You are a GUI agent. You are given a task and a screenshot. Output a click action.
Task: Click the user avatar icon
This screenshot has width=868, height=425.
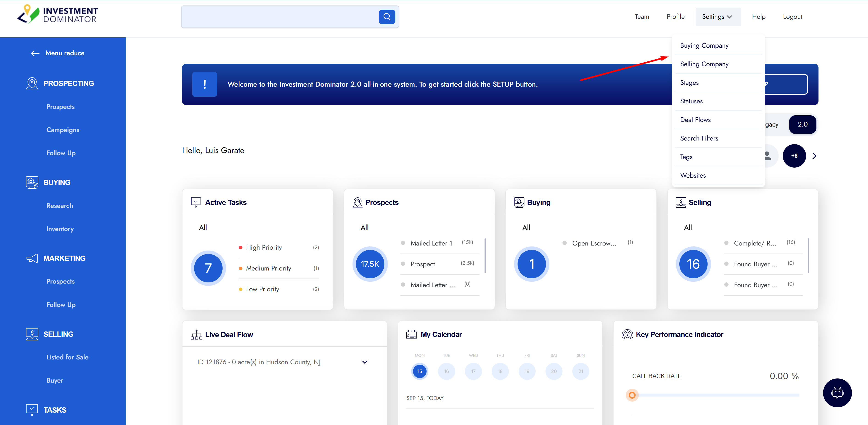(x=768, y=156)
